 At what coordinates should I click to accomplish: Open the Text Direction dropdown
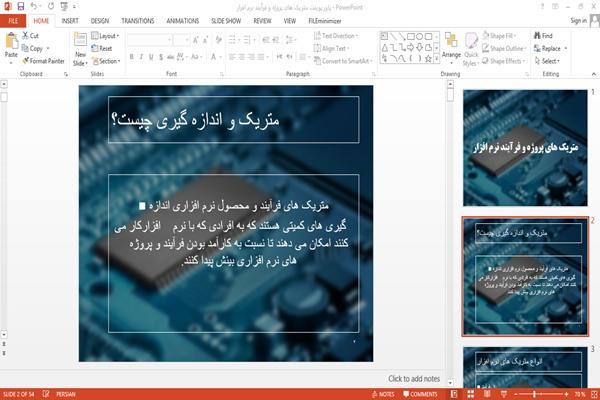336,36
